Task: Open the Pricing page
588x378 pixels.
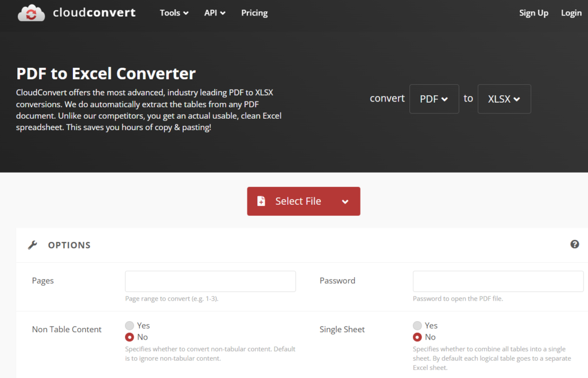Action: coord(254,13)
